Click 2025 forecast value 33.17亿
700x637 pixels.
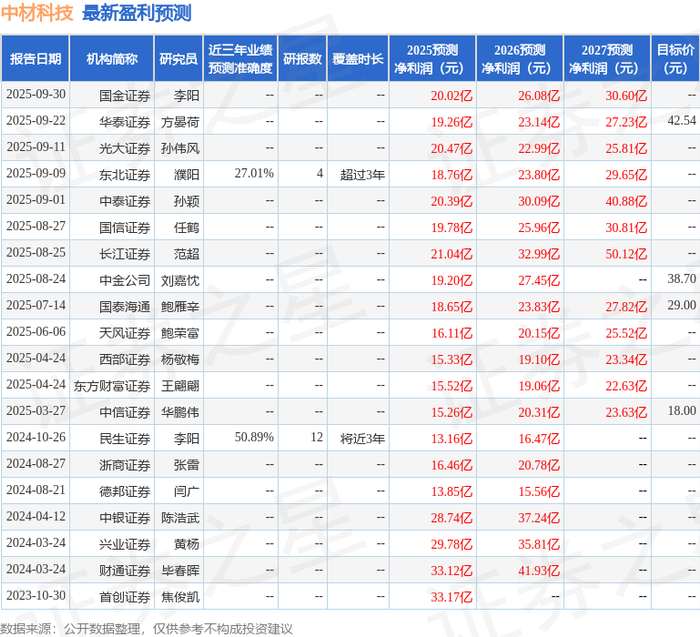pyautogui.click(x=451, y=596)
